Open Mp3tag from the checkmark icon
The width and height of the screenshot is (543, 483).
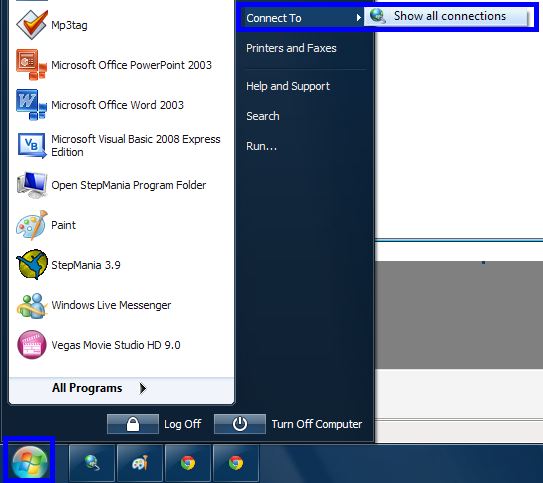[x=32, y=25]
